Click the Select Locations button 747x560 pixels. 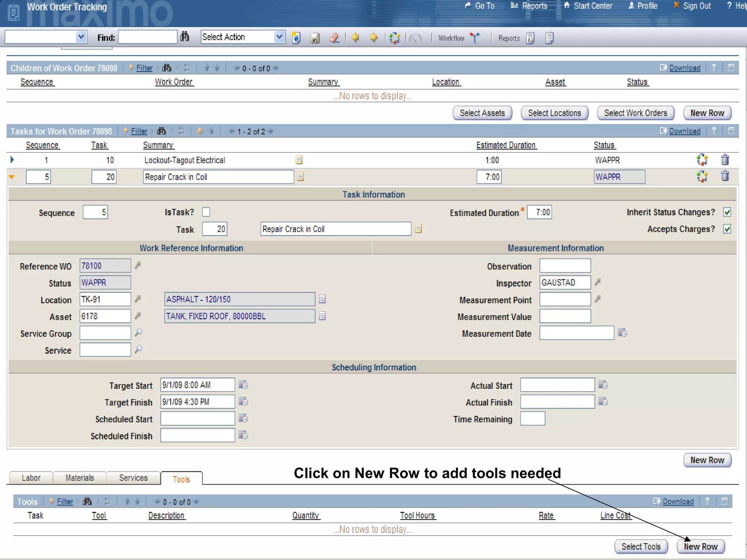(x=554, y=113)
